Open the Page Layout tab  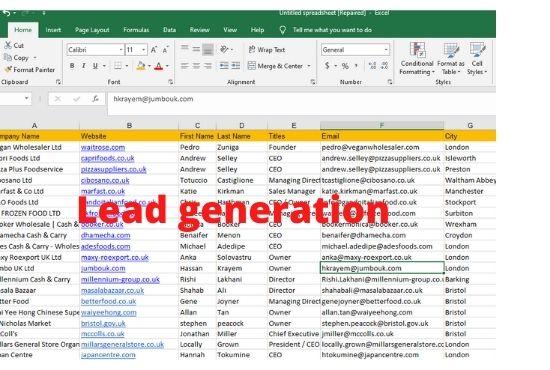(x=92, y=30)
